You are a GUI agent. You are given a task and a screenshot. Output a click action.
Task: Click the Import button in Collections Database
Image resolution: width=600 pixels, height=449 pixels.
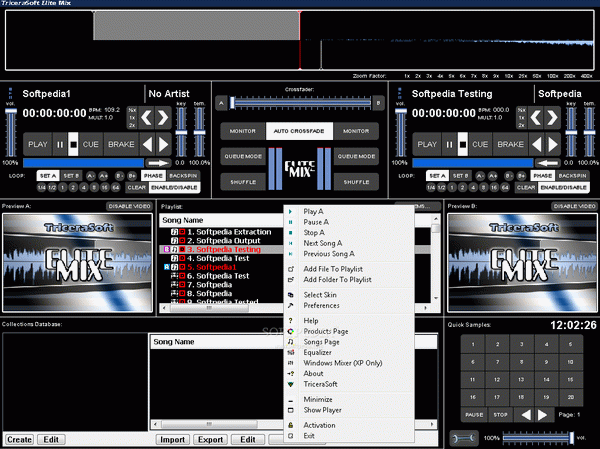click(172, 439)
